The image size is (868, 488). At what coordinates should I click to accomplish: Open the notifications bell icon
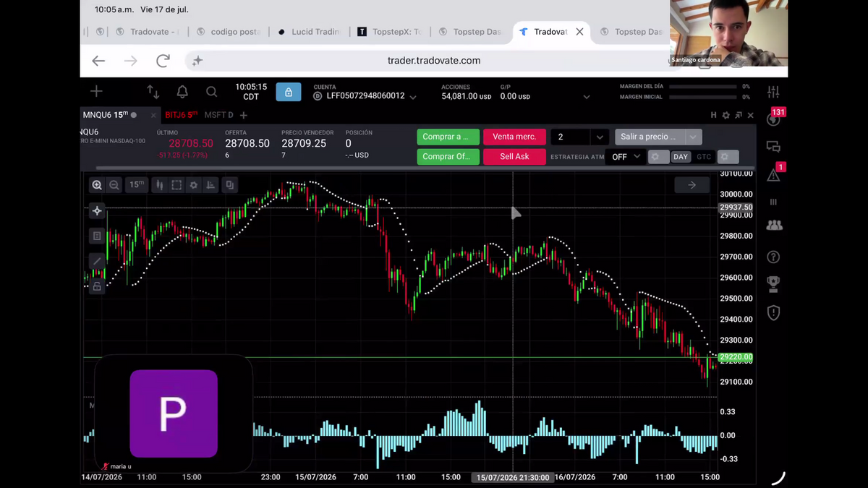[x=182, y=92]
